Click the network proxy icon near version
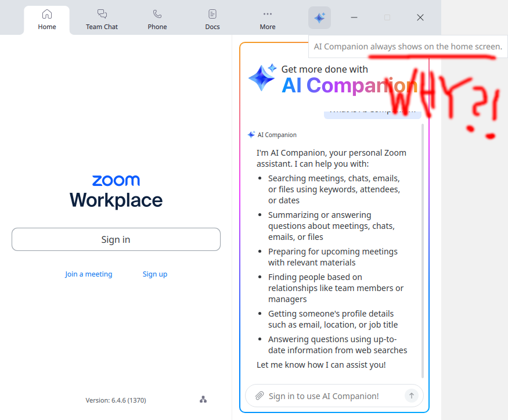Viewport: 508px width, 420px height. (203, 400)
